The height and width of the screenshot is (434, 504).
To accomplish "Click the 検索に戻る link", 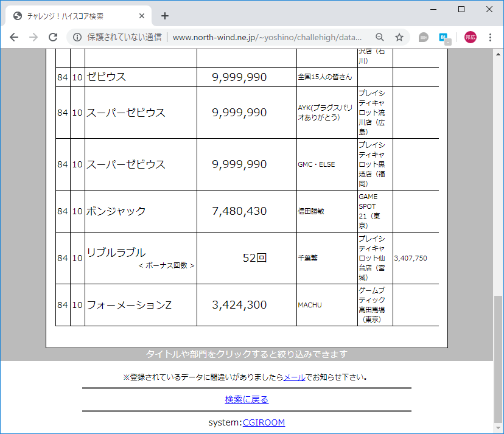I will [x=247, y=399].
